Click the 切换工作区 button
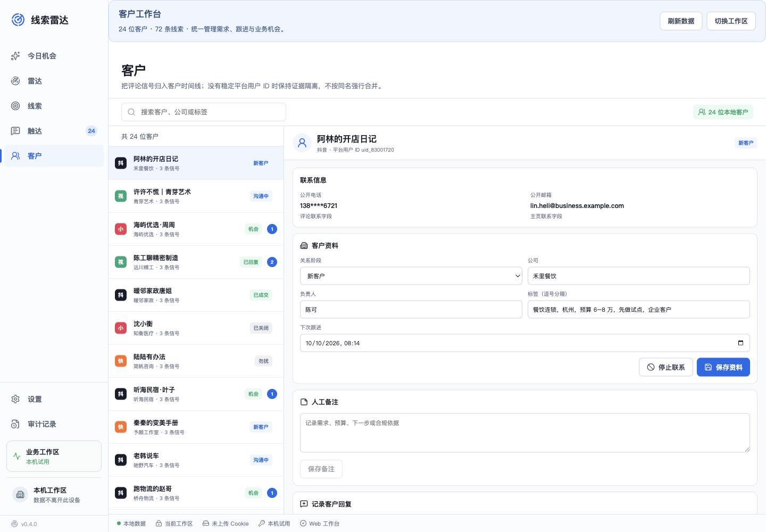766x532 pixels. tap(731, 21)
